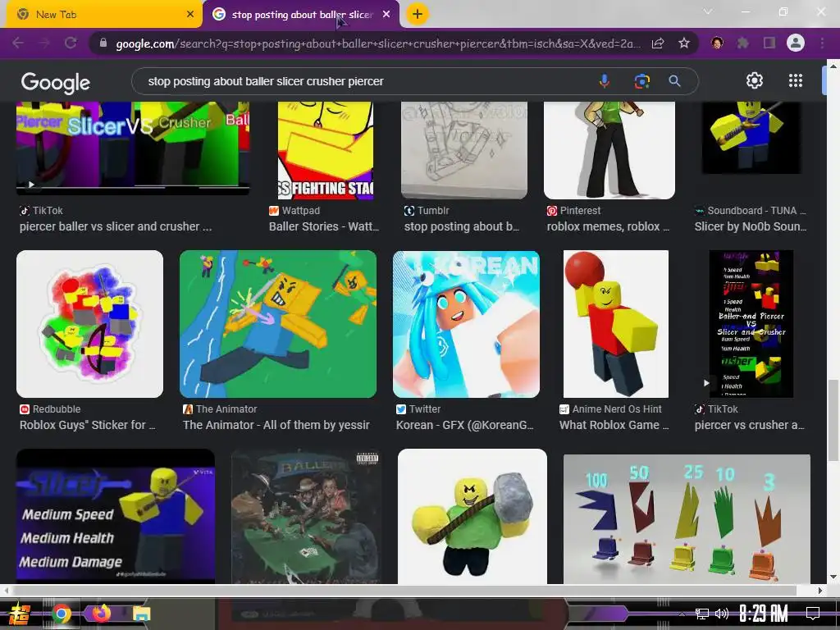Open Chrome's three-dot menu
Viewport: 840px width, 630px height.
coord(822,43)
